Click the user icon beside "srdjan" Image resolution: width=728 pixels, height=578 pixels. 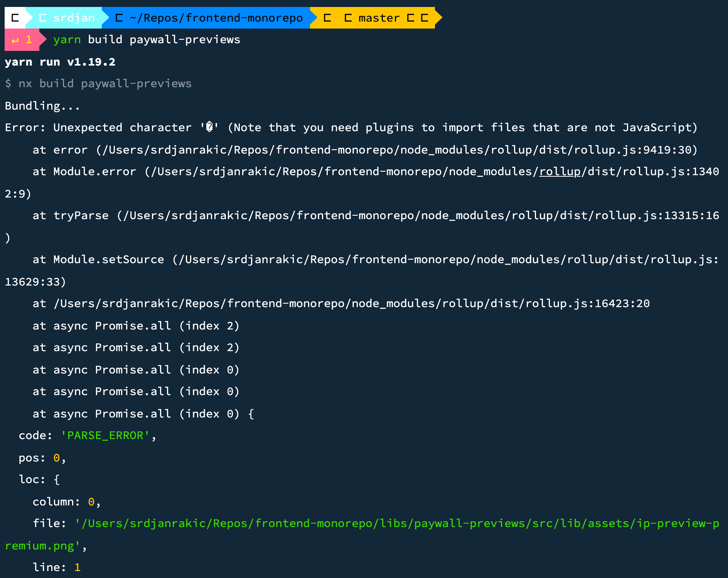coord(42,17)
